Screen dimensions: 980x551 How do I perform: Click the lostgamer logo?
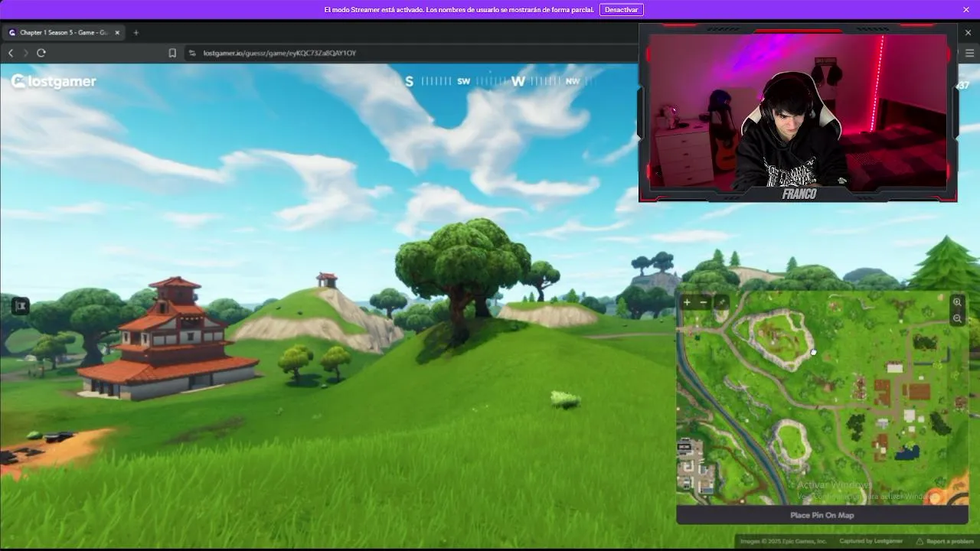click(x=54, y=82)
